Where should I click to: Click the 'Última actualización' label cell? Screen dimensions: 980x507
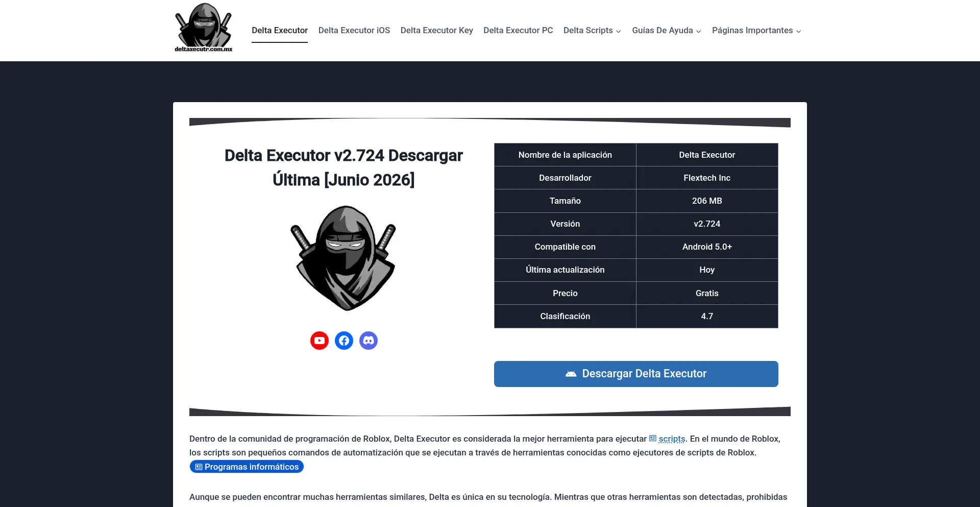pos(565,270)
